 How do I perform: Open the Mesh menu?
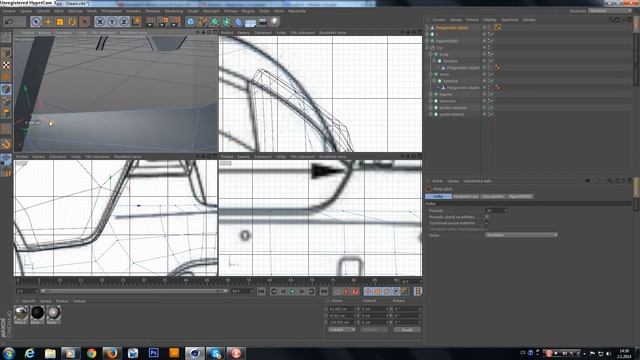(92, 11)
